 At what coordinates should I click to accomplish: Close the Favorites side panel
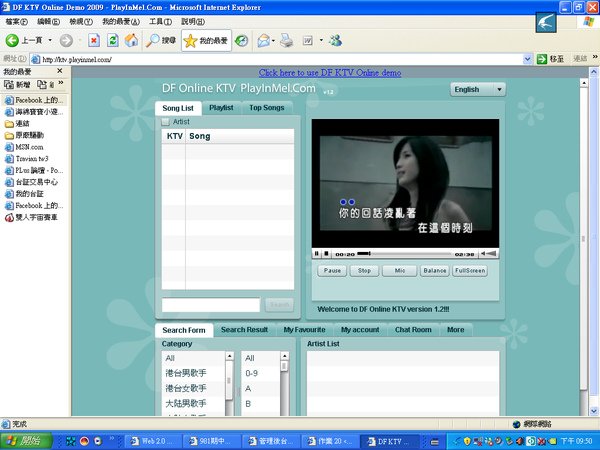tap(60, 71)
